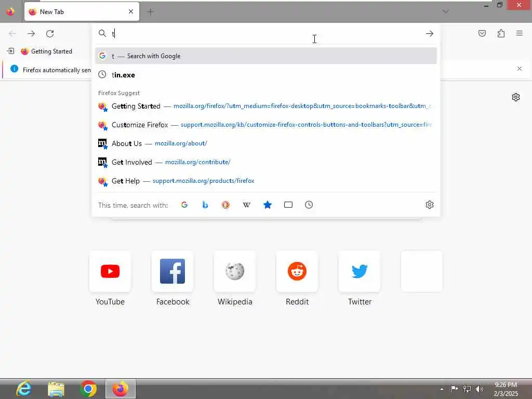Search this time with Bing
The width and height of the screenshot is (532, 399).
[205, 205]
